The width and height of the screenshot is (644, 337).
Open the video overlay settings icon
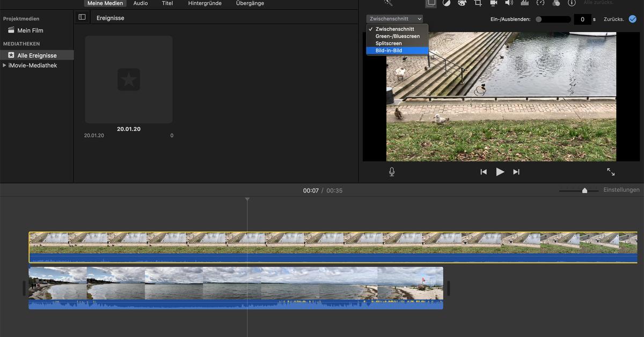point(431,3)
